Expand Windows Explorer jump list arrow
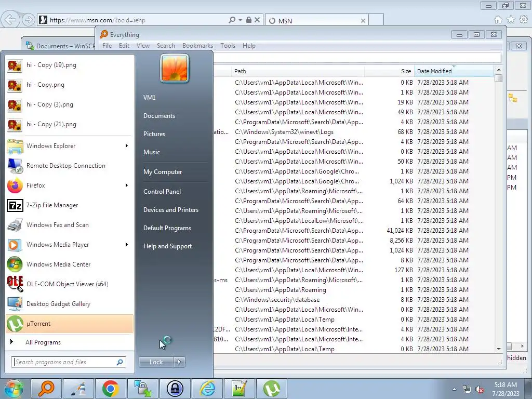Image resolution: width=532 pixels, height=399 pixels. click(127, 146)
